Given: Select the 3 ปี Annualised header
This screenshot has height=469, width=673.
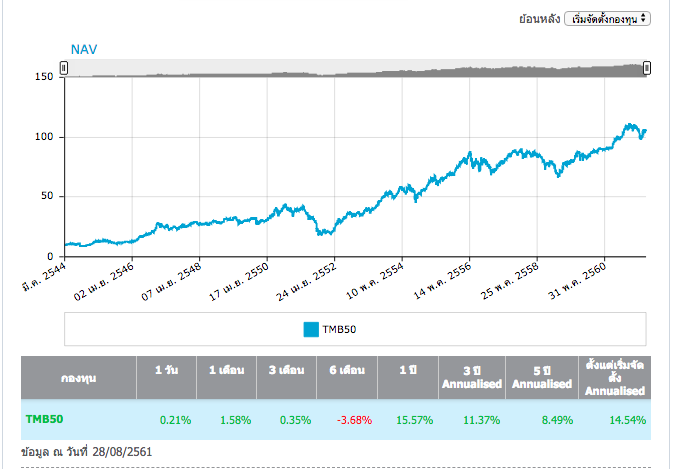Looking at the screenshot, I should 473,377.
